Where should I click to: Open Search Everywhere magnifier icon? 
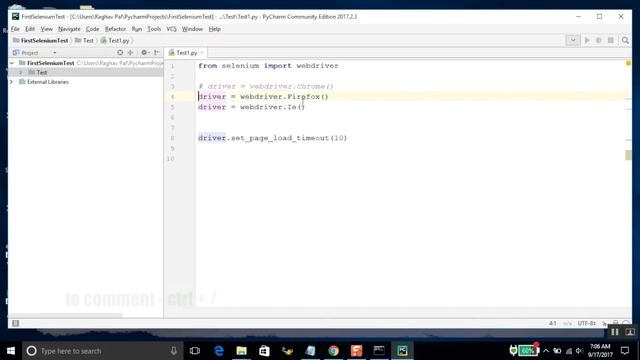click(x=625, y=40)
